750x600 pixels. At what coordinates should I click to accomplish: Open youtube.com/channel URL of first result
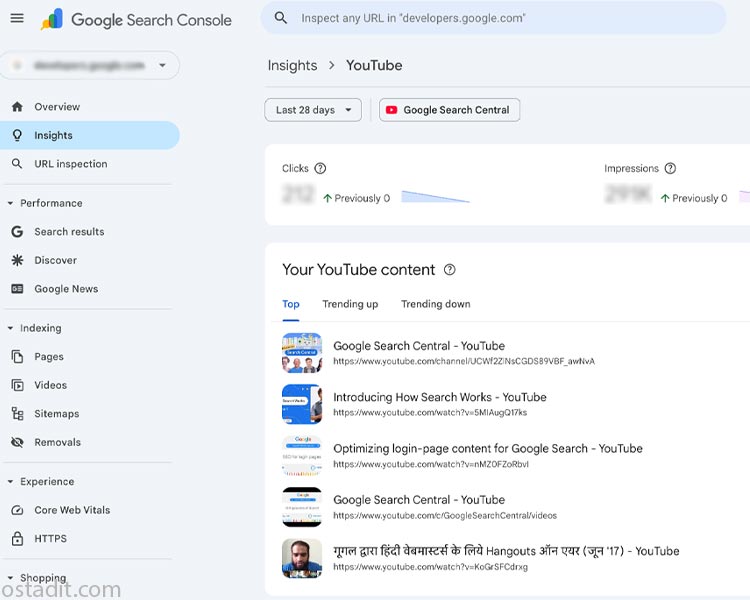coord(464,361)
